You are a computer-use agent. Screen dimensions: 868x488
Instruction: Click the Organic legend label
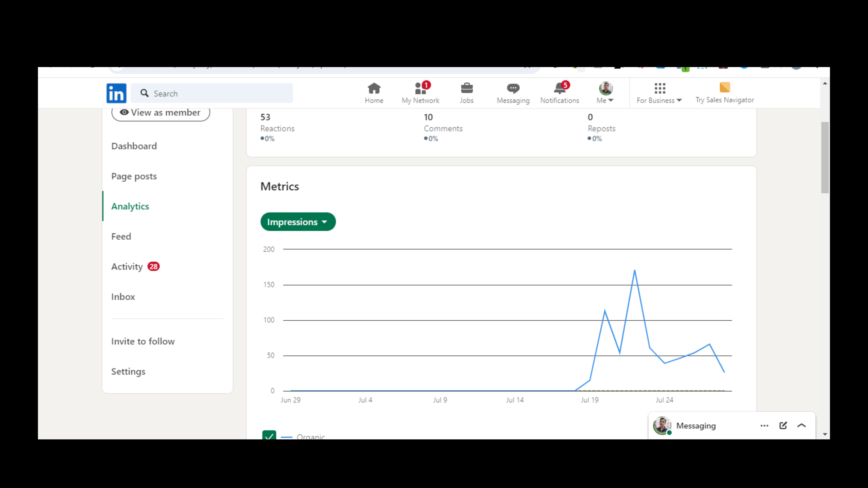[x=311, y=437]
